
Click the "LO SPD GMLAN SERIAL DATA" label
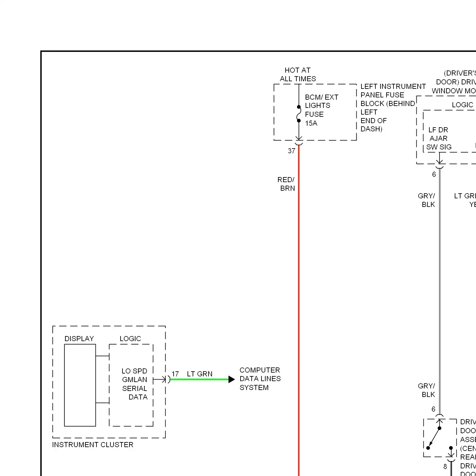pyautogui.click(x=135, y=384)
